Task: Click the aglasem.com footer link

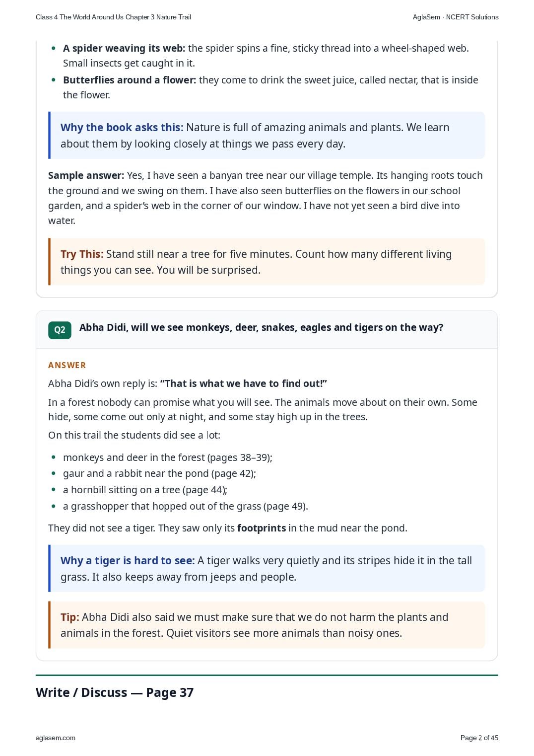Action: coord(56,738)
